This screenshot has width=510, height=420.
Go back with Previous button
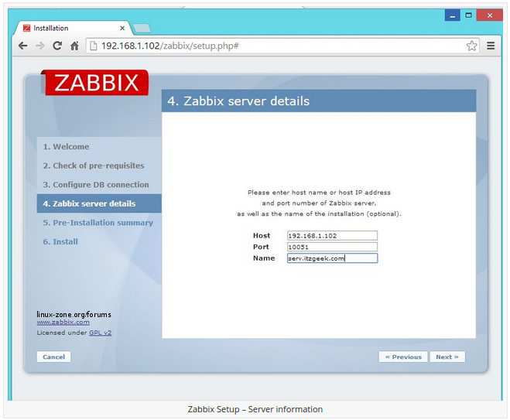[403, 357]
